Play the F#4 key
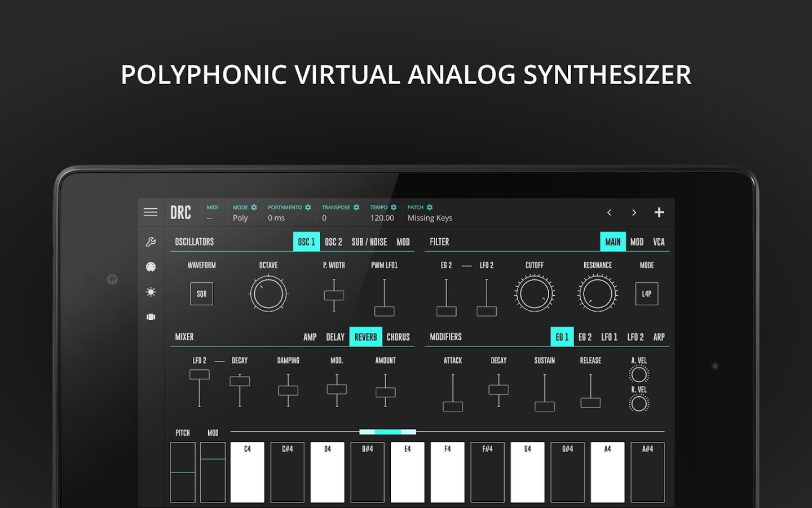This screenshot has height=508, width=812. [488, 472]
